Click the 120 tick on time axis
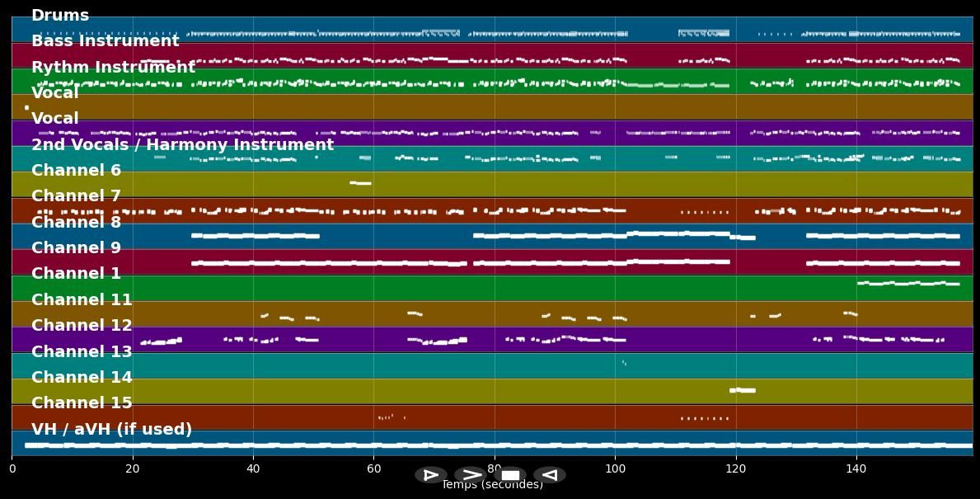The image size is (980, 499). pos(735,469)
